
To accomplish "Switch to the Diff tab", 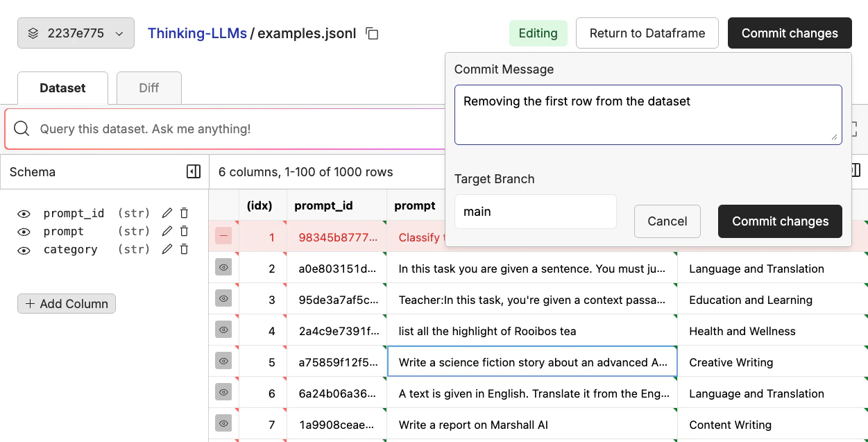I will click(148, 87).
